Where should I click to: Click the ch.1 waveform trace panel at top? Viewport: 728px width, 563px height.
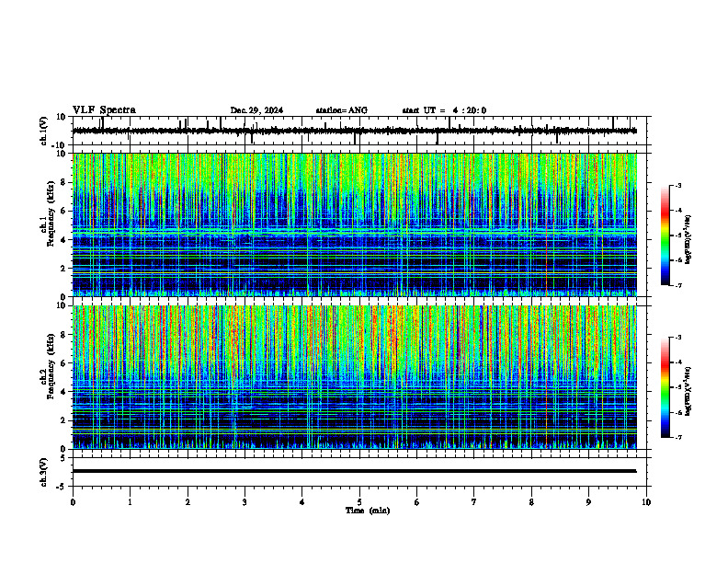click(361, 131)
